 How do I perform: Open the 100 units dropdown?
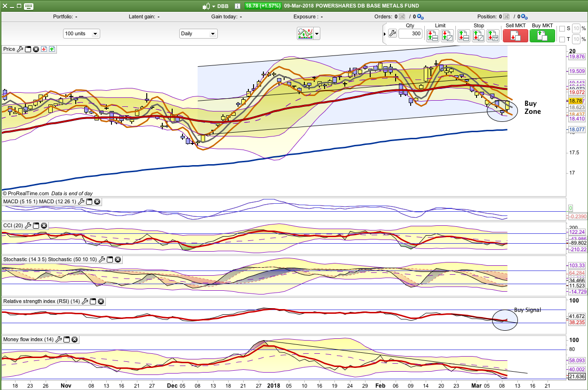tap(81, 34)
